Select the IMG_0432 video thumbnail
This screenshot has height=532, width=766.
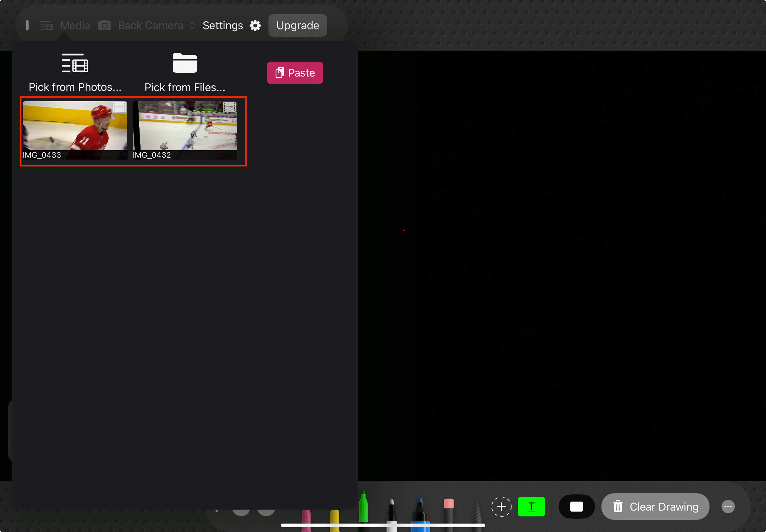(x=185, y=130)
